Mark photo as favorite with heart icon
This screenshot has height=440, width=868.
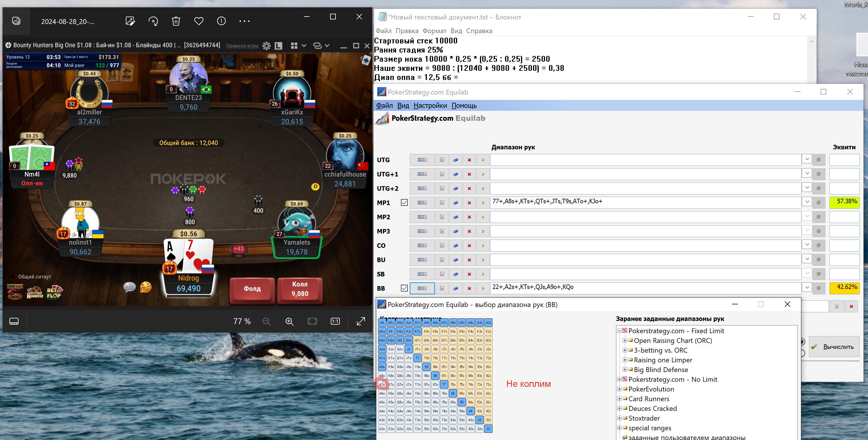[x=199, y=21]
